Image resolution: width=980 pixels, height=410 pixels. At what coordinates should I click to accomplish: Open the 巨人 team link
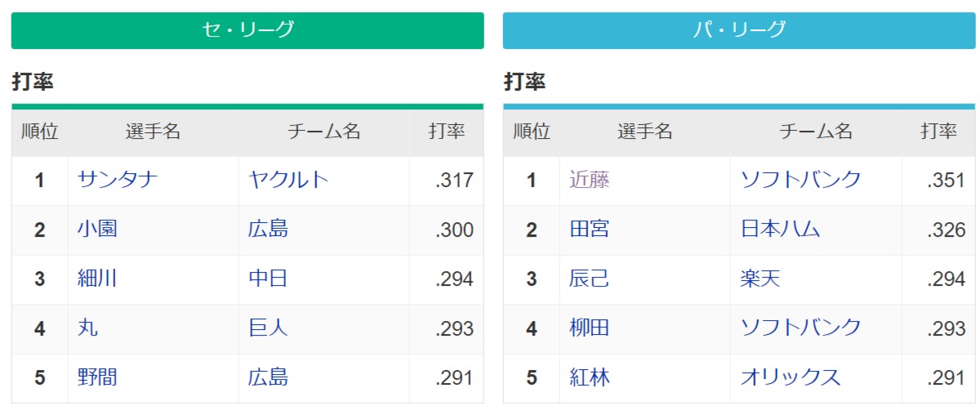click(268, 328)
